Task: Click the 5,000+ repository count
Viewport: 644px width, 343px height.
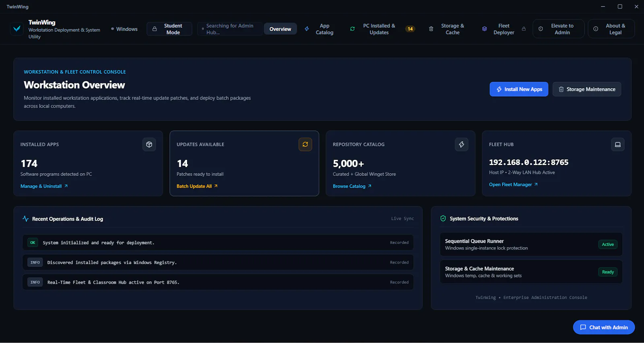Action: (348, 163)
